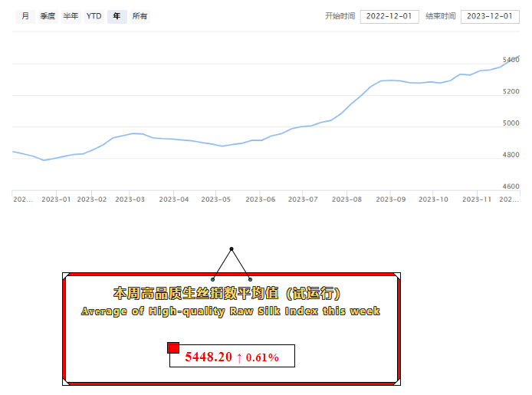Show all data with 所有

click(x=140, y=16)
